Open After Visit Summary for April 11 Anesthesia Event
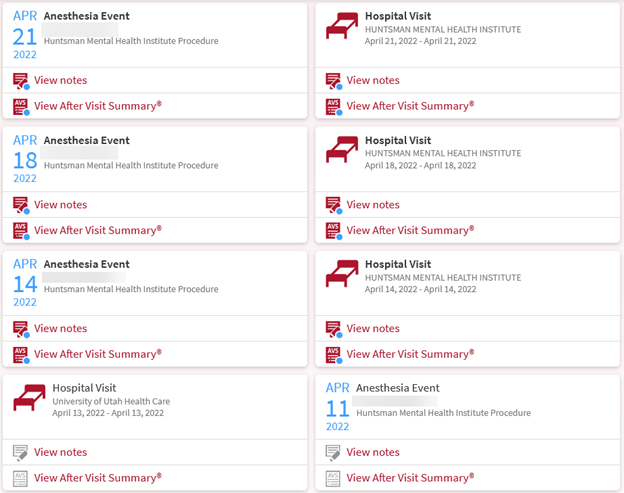624x493 pixels. 410,478
